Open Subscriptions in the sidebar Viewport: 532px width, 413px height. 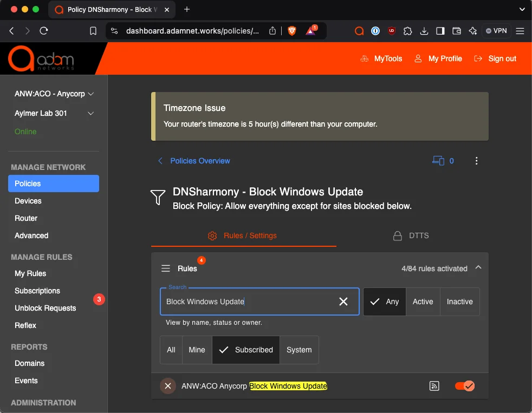(37, 291)
